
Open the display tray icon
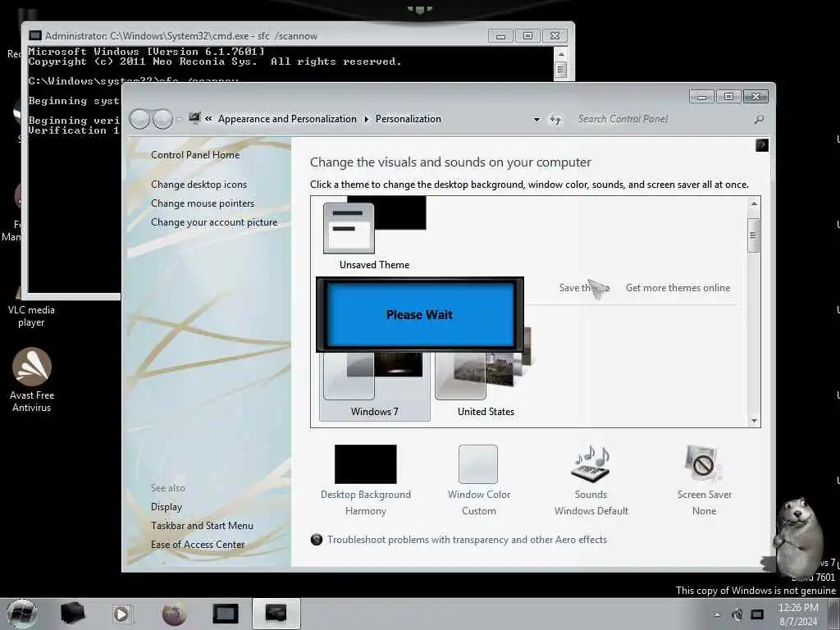[x=757, y=614]
